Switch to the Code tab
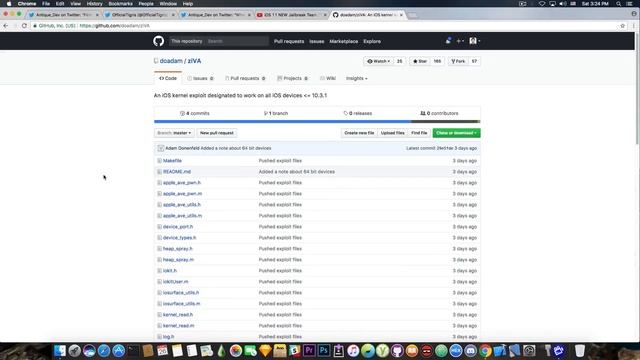Viewport: 640px width, 360px height. tap(168, 78)
